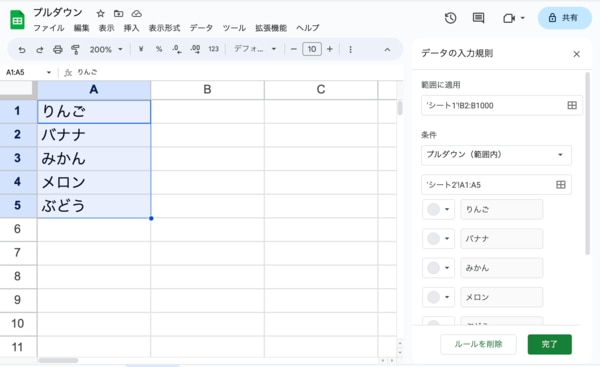Select column B header
The height and width of the screenshot is (367, 600).
coord(207,90)
